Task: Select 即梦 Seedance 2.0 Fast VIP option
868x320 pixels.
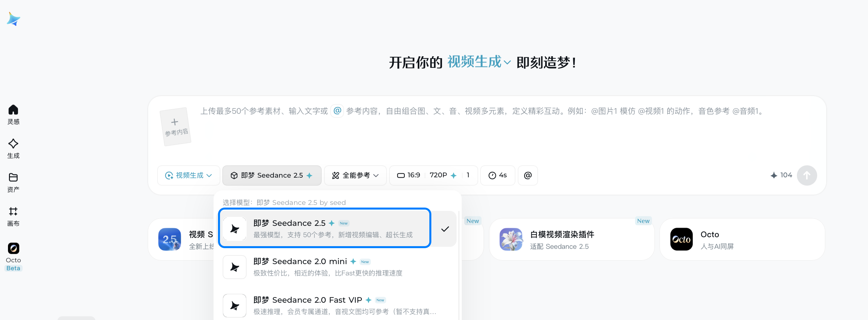Action: click(x=337, y=306)
